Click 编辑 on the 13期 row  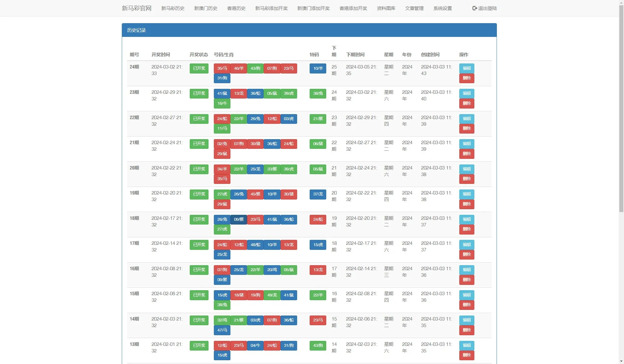point(467,346)
